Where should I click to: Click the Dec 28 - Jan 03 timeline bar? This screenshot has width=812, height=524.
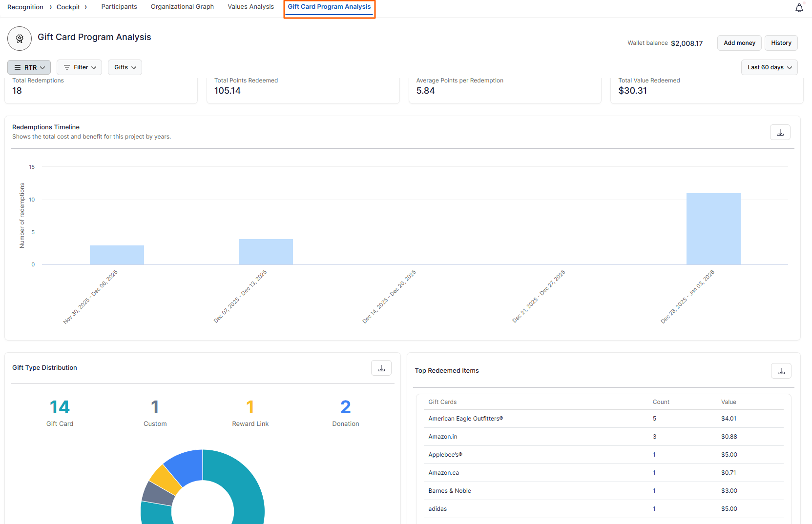(713, 229)
